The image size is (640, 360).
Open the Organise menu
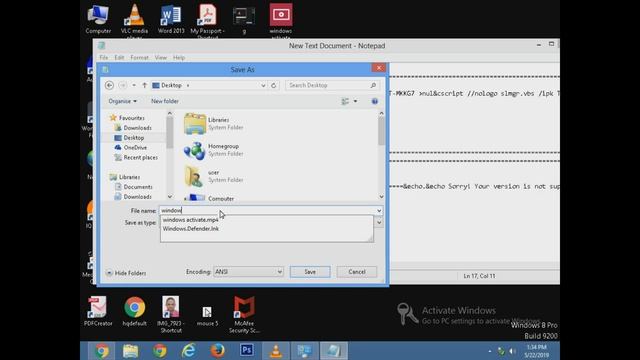point(122,101)
